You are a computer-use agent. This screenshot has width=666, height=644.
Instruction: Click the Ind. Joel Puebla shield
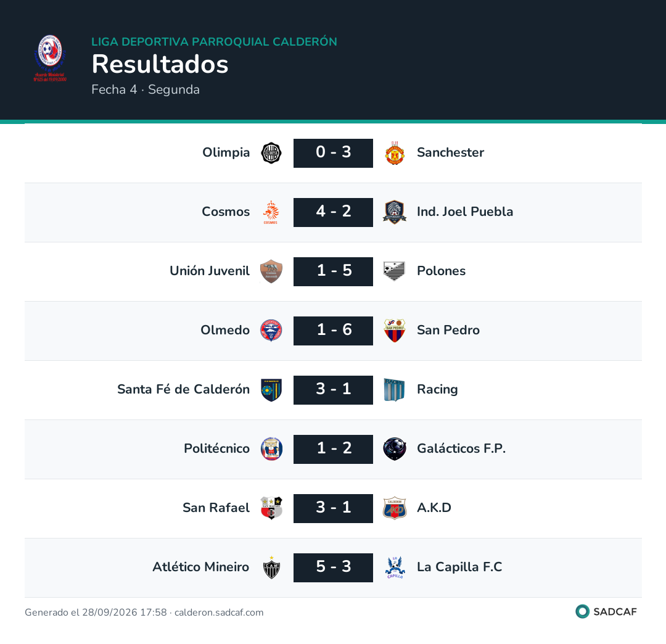pos(395,212)
